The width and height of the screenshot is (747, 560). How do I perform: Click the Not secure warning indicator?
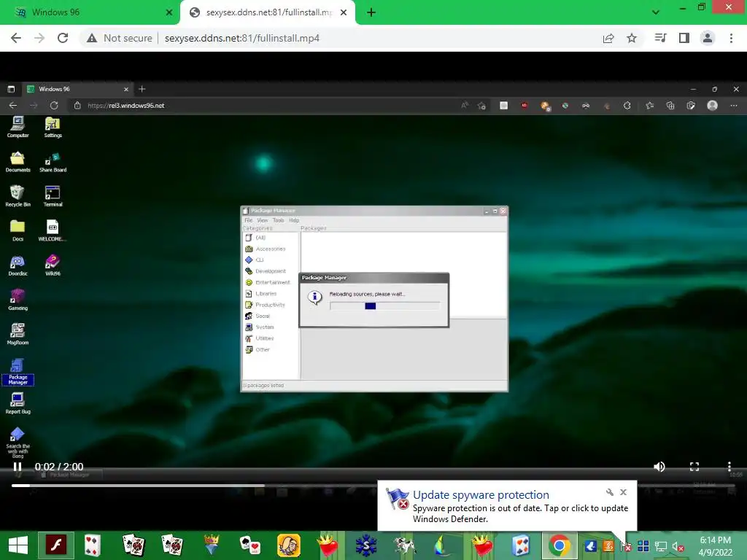tap(119, 38)
